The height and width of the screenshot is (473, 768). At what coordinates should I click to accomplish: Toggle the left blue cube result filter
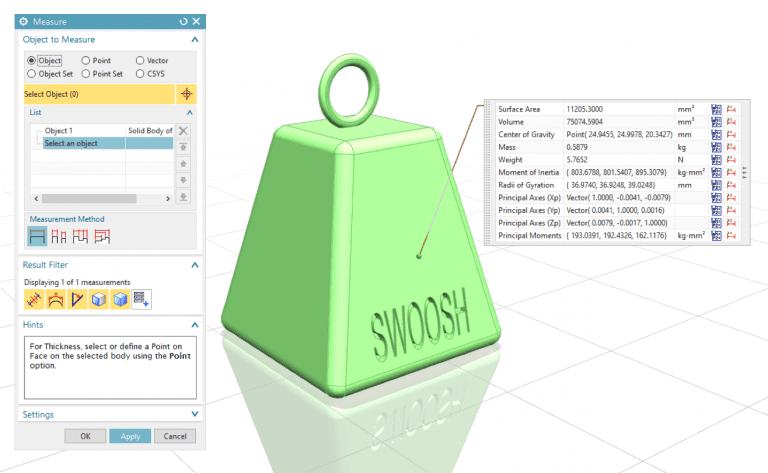(99, 299)
